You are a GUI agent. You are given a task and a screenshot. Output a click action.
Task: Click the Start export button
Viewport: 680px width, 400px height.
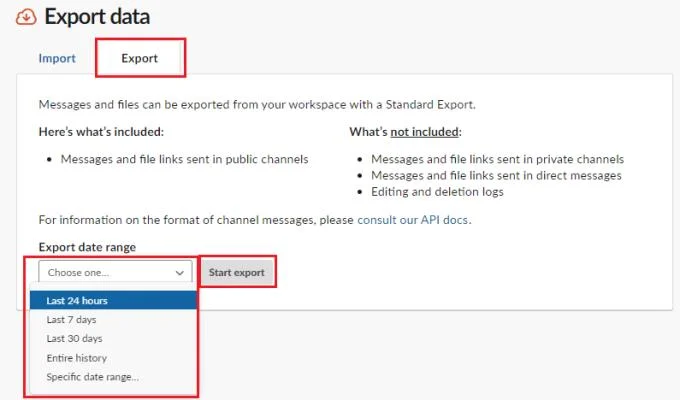click(x=237, y=272)
